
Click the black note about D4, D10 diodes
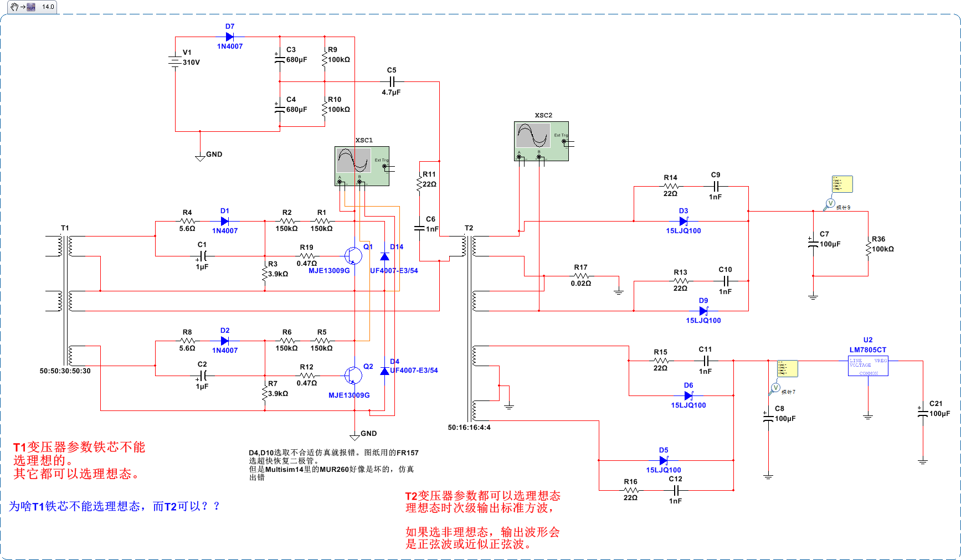333,465
